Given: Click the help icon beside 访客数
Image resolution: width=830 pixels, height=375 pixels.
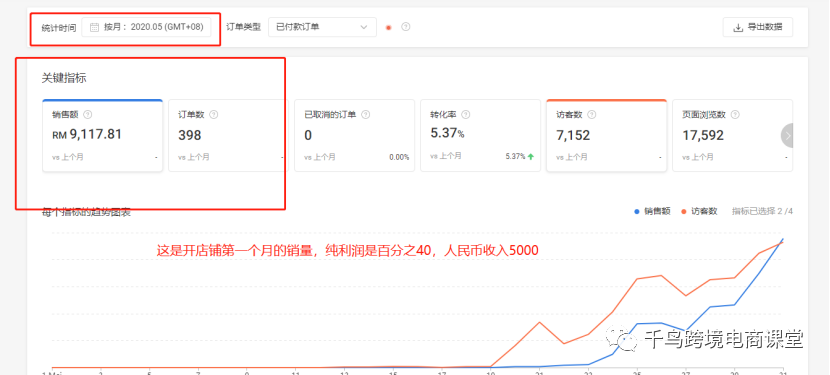Looking at the screenshot, I should click(592, 114).
